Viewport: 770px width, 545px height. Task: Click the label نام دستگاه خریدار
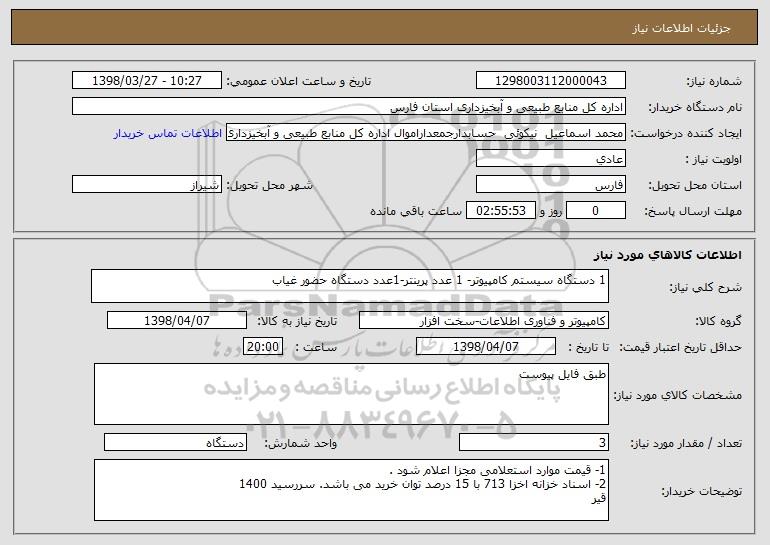pos(695,108)
